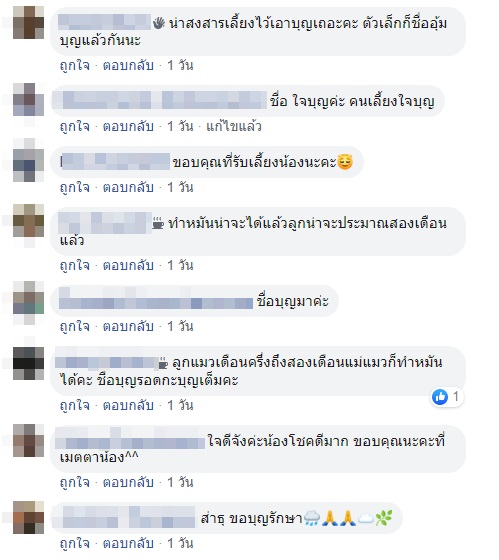This screenshot has height=560, width=499.
Task: Click the 1 วัน timestamp under ชื่อบุญมาค่ะ
Action: pyautogui.click(x=180, y=326)
